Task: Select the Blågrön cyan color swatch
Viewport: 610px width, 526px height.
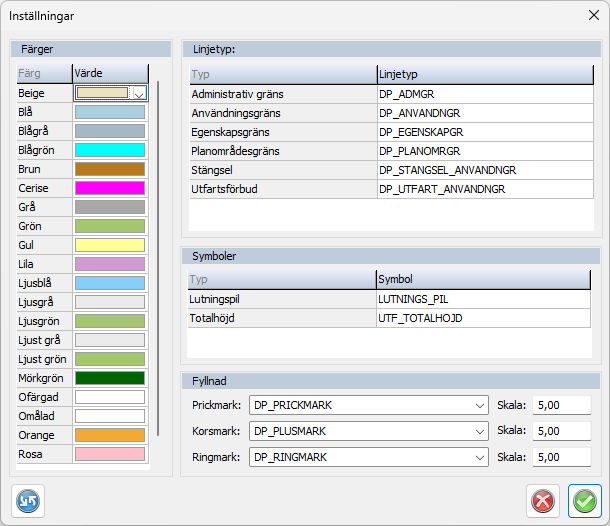Action: [110, 150]
